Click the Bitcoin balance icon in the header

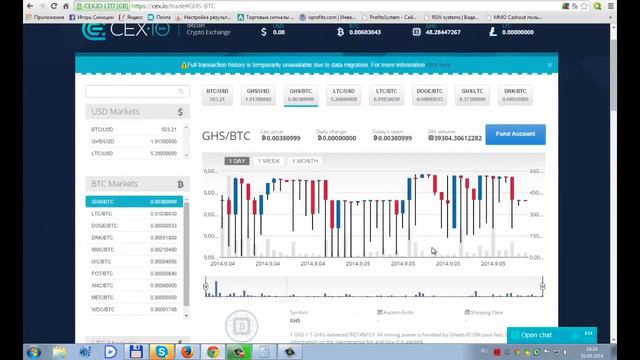pyautogui.click(x=340, y=32)
